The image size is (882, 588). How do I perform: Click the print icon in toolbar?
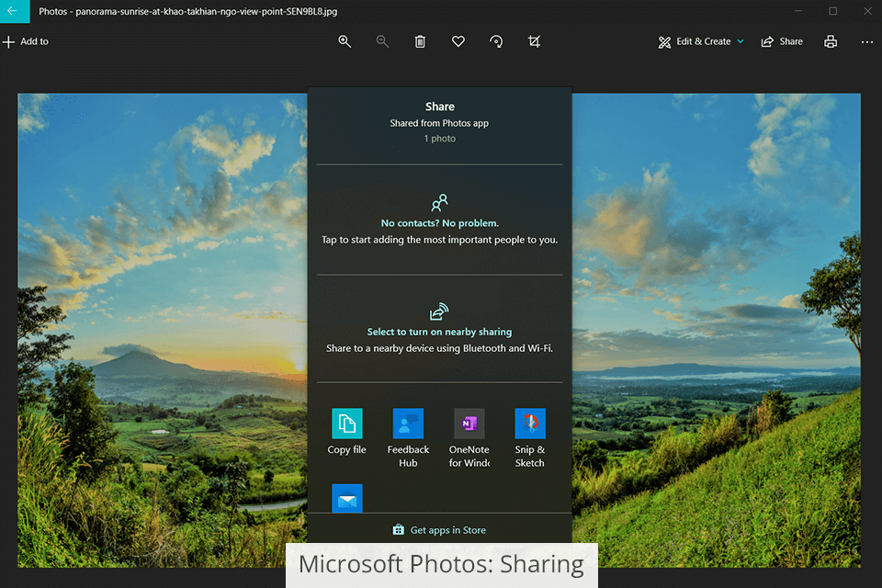[x=831, y=41]
